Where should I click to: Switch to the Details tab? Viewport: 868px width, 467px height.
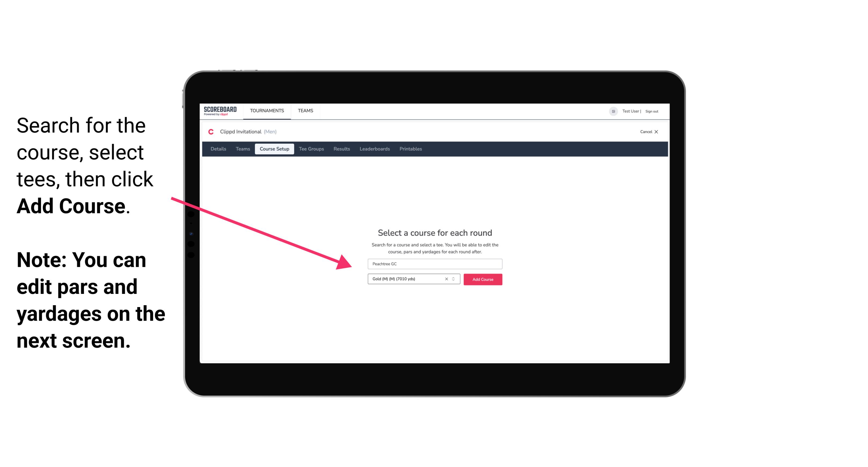pyautogui.click(x=217, y=149)
